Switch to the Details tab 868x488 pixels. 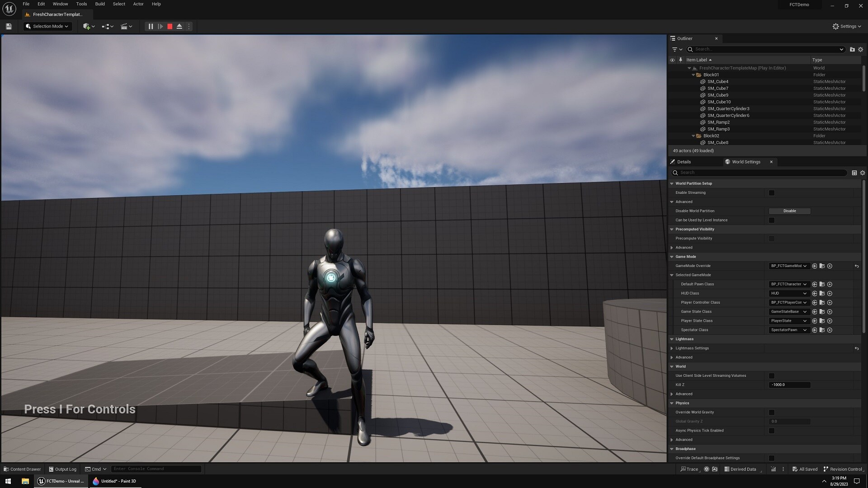(x=684, y=162)
